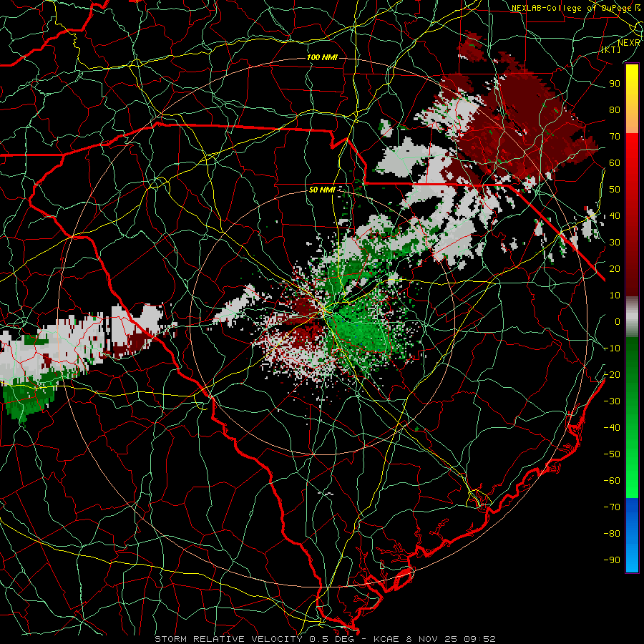This screenshot has width=644, height=644.
Task: Click the KCAE station ID in caption
Action: pos(386,639)
